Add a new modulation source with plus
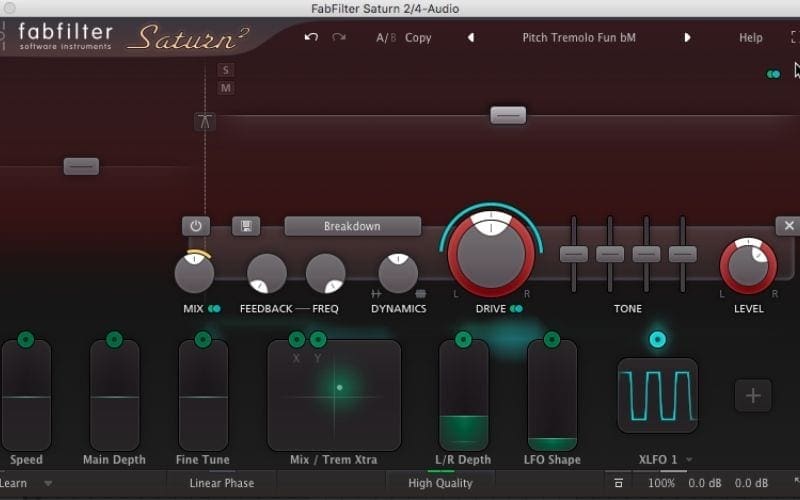The image size is (800, 500). point(753,395)
